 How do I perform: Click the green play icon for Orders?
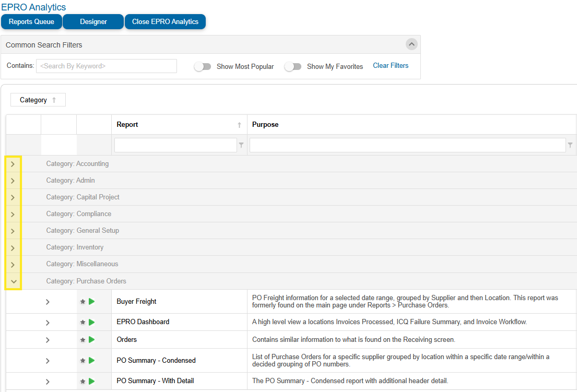click(92, 339)
